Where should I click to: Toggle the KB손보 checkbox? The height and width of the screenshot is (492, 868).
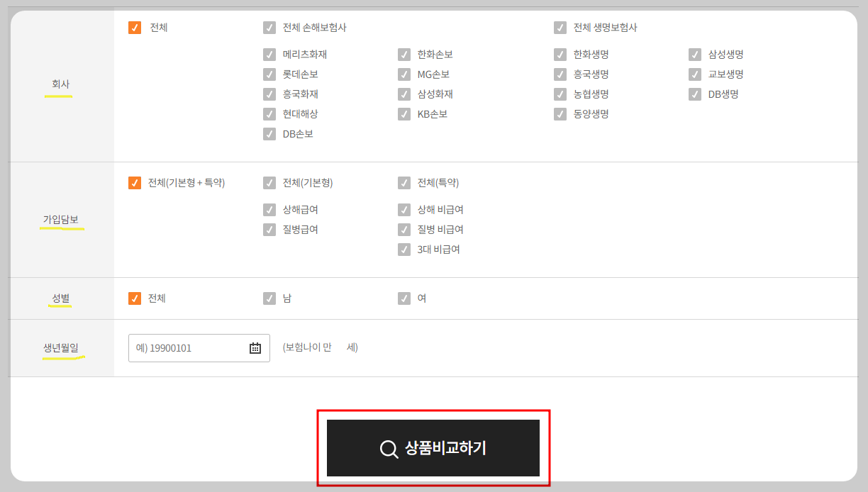(404, 113)
